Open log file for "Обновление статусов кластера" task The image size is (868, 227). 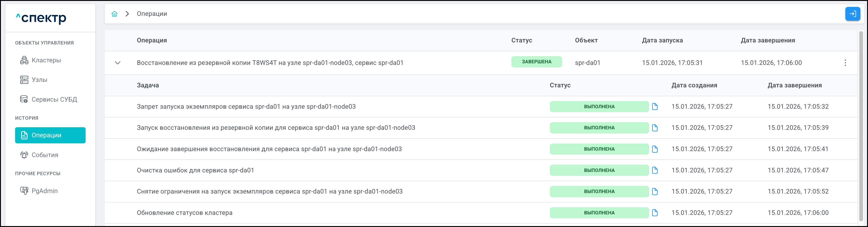[655, 213]
